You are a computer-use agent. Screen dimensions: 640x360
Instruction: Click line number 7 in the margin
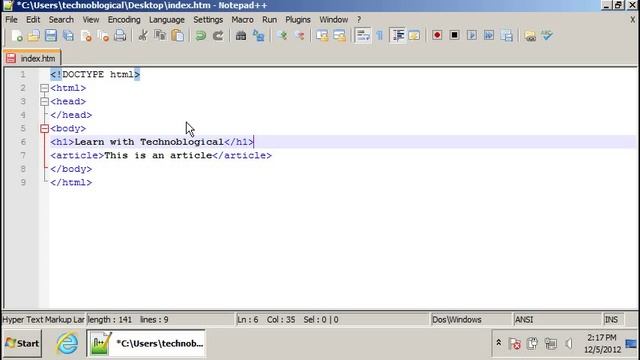point(23,156)
